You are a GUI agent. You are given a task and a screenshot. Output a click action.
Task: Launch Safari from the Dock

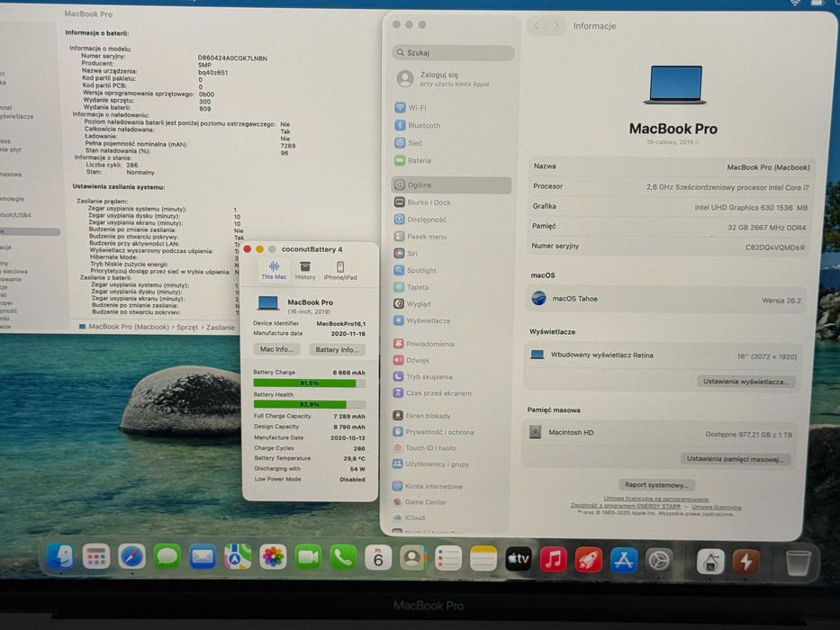tap(131, 558)
